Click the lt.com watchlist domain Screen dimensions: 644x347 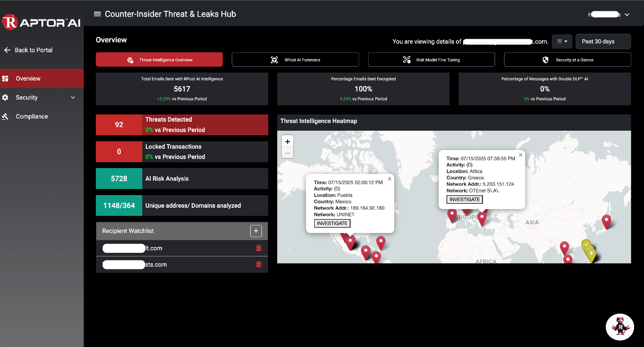tap(132, 248)
